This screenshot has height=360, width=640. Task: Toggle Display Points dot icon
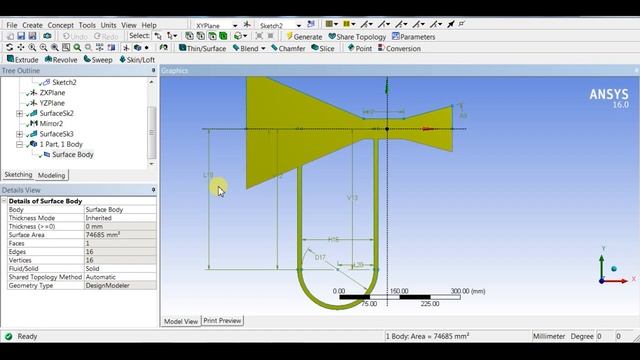point(147,48)
